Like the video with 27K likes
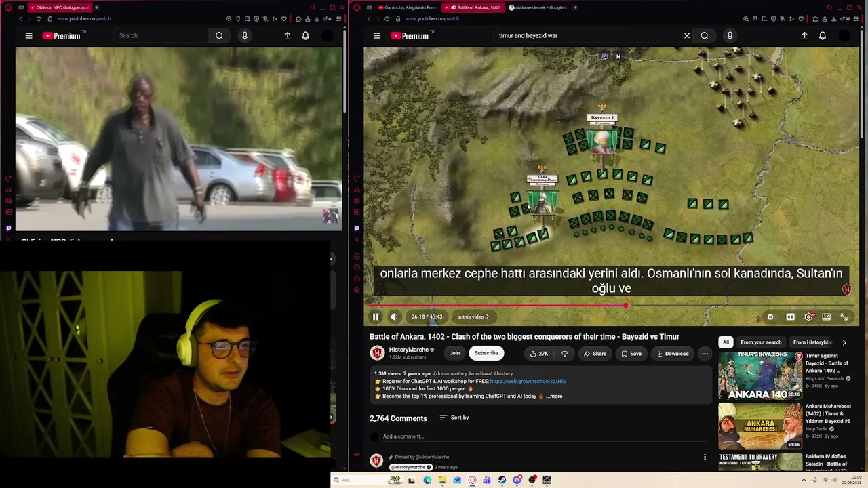The height and width of the screenshot is (488, 868). 539,353
